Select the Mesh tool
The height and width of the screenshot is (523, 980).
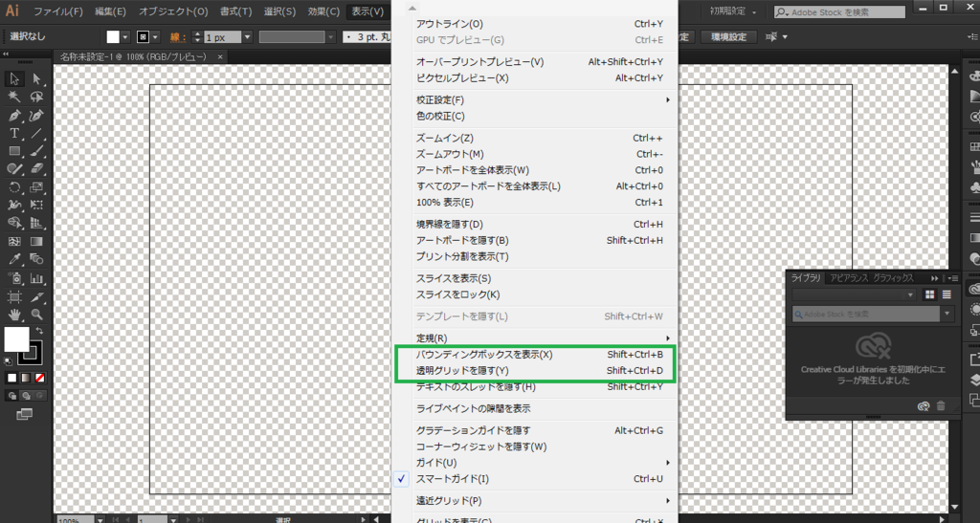click(x=14, y=241)
